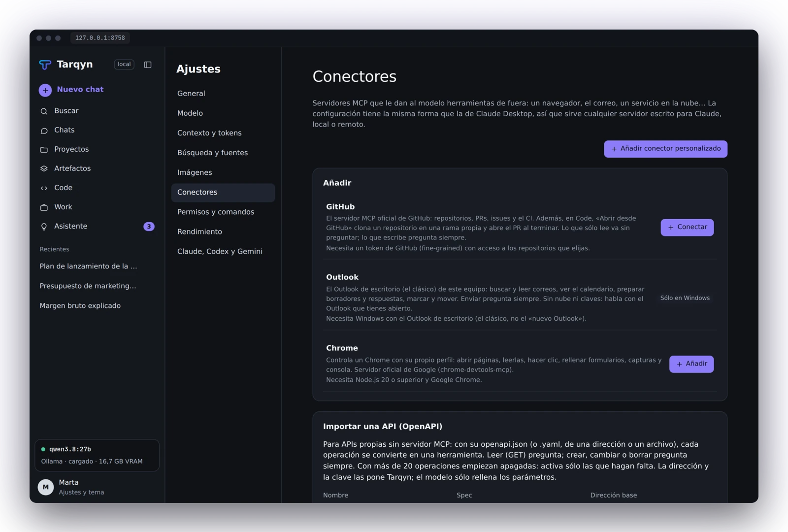The height and width of the screenshot is (532, 788).
Task: Open the General settings section
Action: [x=223, y=94]
